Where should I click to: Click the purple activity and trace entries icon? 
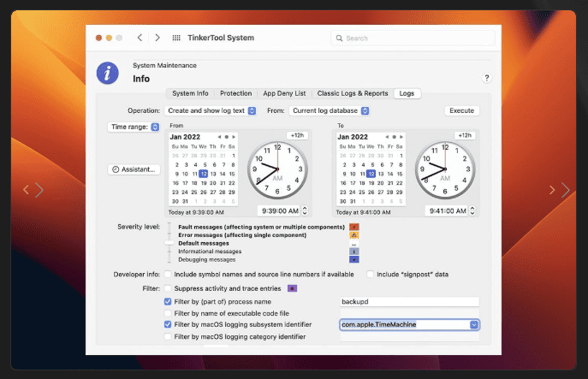tap(292, 288)
